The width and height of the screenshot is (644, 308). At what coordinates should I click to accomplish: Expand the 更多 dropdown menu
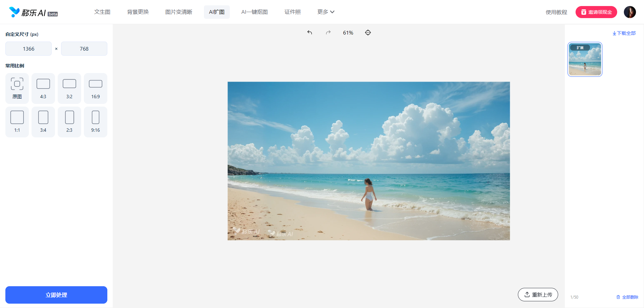(x=326, y=12)
